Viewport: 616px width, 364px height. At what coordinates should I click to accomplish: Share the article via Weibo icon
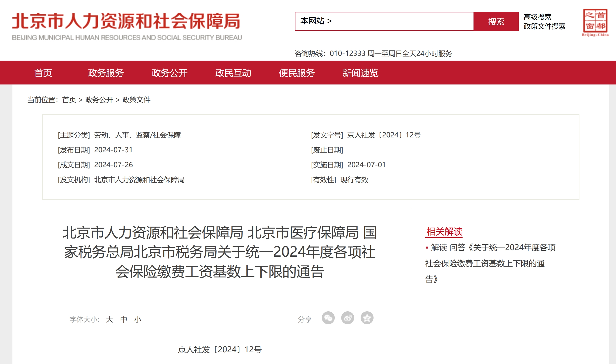click(347, 318)
